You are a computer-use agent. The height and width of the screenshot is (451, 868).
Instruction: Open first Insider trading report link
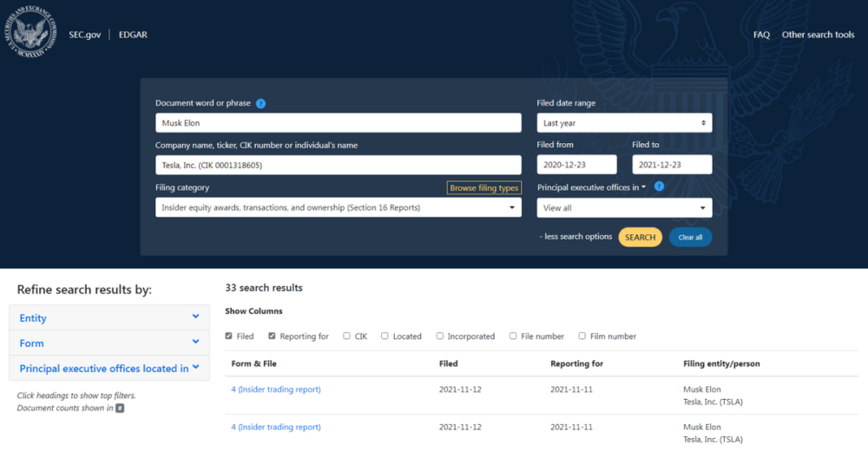tap(276, 389)
